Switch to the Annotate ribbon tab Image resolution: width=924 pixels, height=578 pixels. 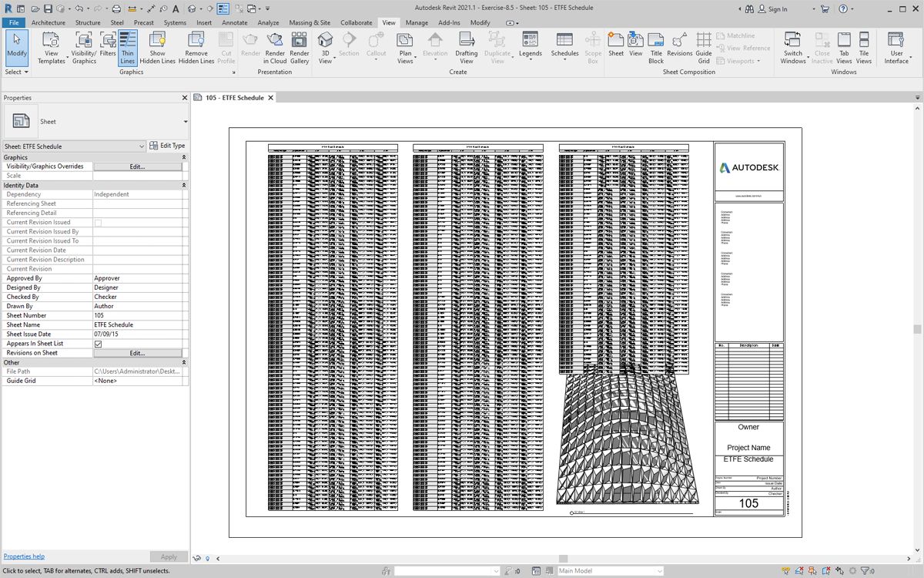point(235,23)
